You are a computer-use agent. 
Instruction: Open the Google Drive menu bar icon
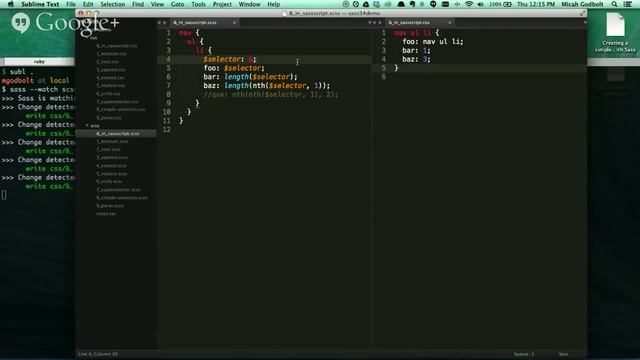(366, 4)
